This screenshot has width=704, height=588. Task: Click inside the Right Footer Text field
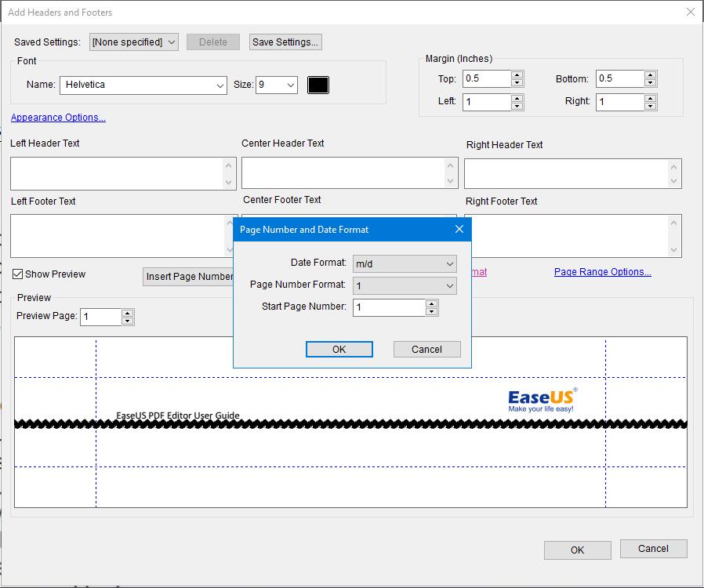tap(572, 235)
